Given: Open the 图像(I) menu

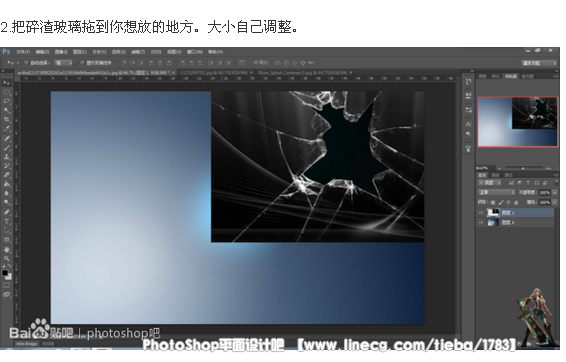Looking at the screenshot, I should coord(61,52).
